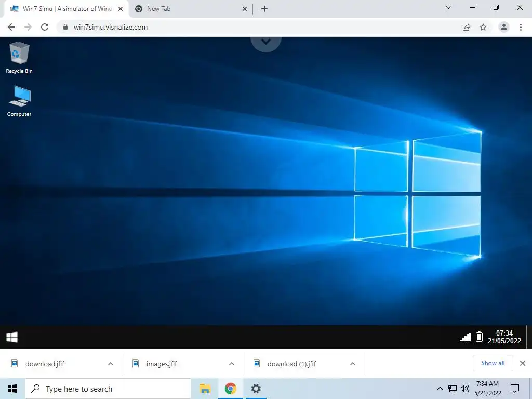Click the padlock site info icon
Screen dimensions: 532x399
pyautogui.click(x=65, y=27)
